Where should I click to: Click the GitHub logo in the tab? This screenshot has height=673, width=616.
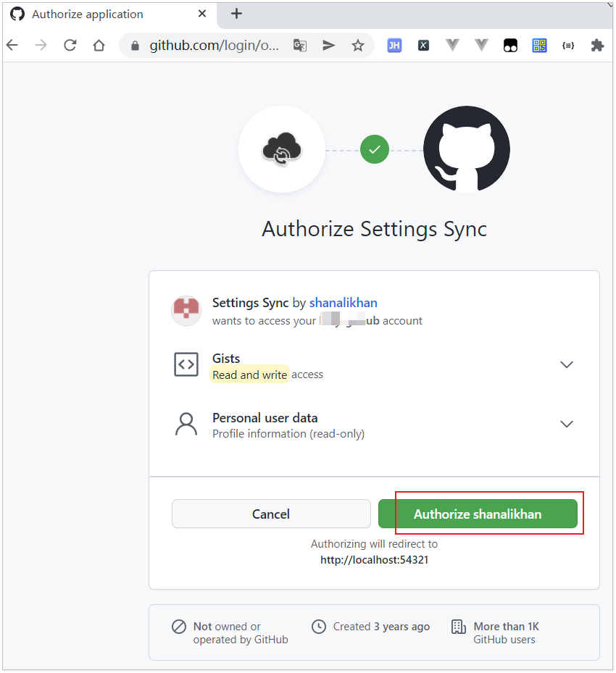click(x=16, y=14)
